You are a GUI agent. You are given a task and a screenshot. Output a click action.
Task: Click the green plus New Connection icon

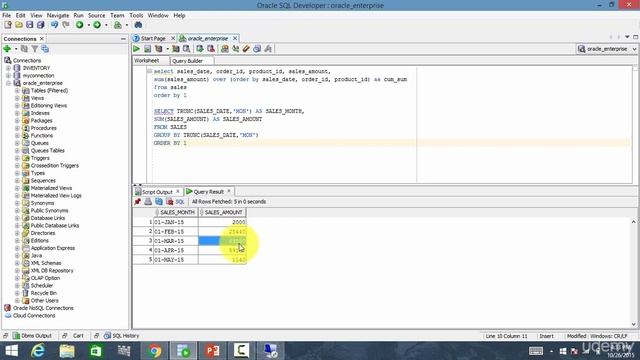click(7, 49)
